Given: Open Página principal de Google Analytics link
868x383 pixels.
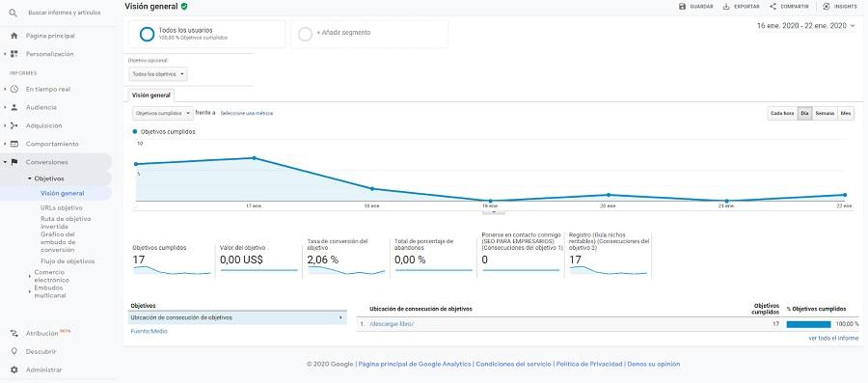Looking at the screenshot, I should point(415,364).
